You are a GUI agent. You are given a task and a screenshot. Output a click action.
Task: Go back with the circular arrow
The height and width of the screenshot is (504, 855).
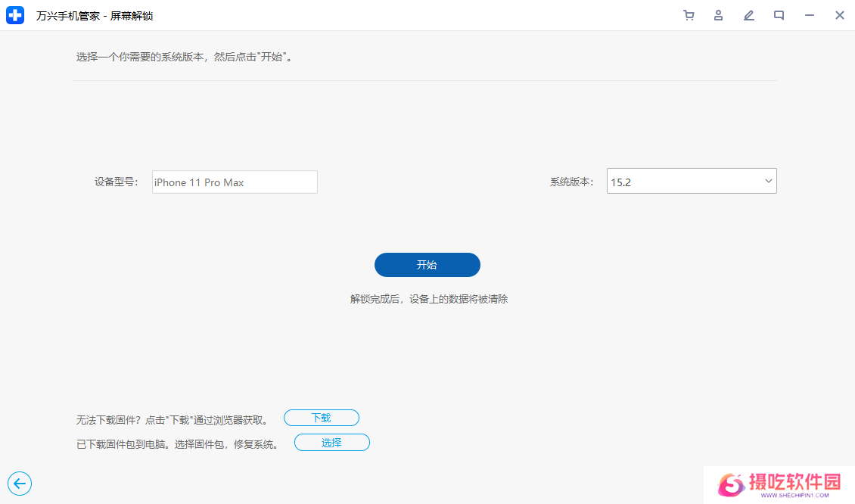(x=20, y=484)
